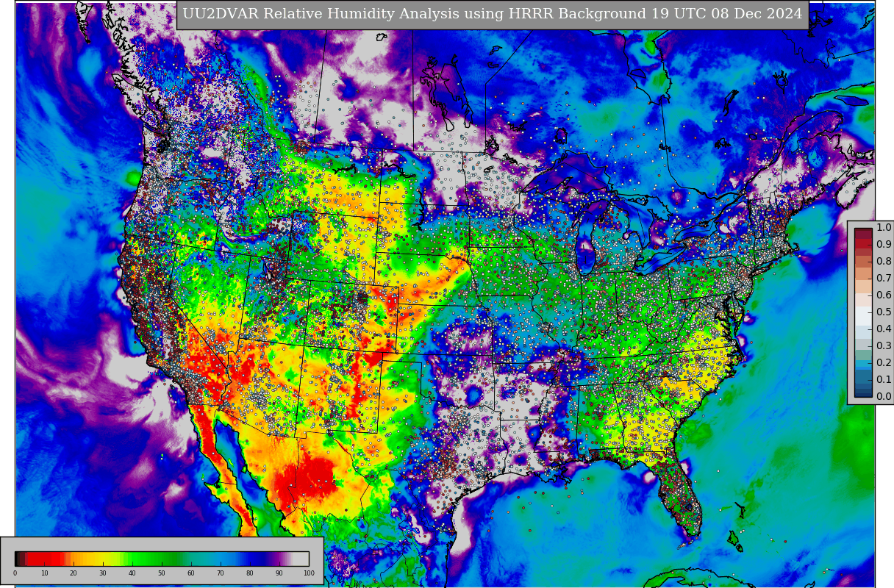Click the "0.6" label on the right colorbar

(x=884, y=295)
